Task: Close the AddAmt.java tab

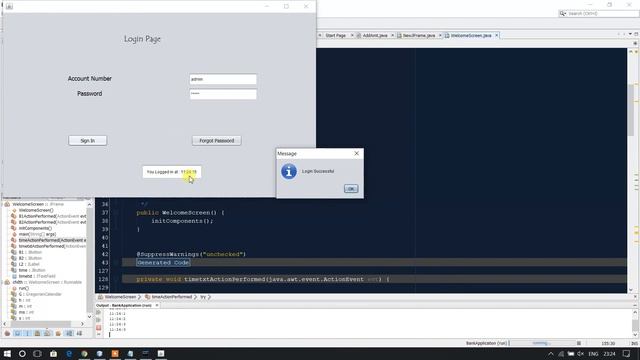Action: pos(392,36)
